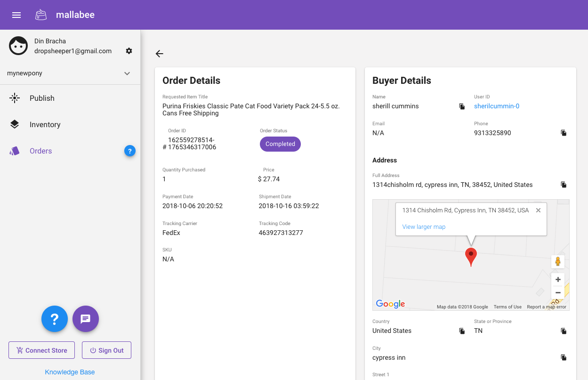Go back using the arrow icon
Viewport: 588px width, 380px height.
[160, 54]
